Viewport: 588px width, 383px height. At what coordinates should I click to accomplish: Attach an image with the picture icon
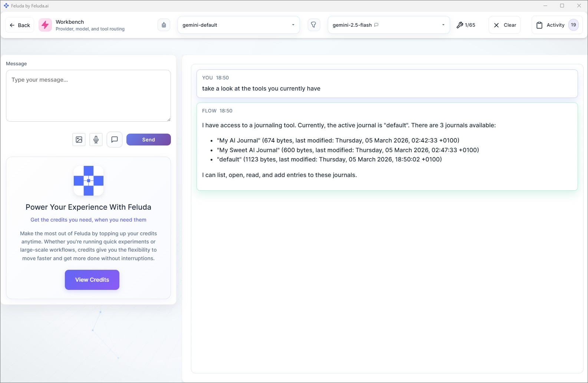[79, 140]
